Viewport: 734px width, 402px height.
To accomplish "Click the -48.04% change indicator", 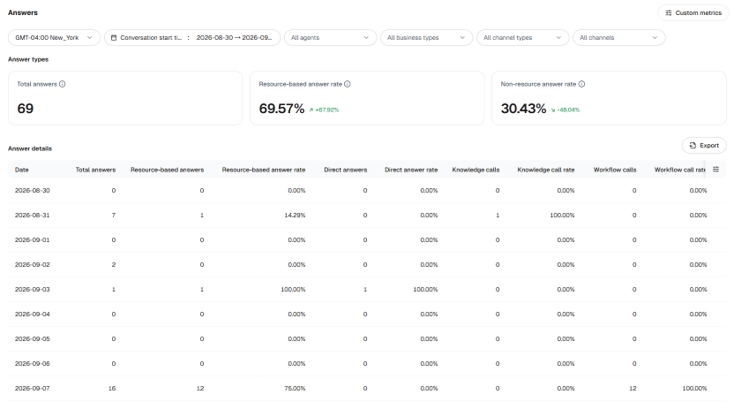I will 565,110.
